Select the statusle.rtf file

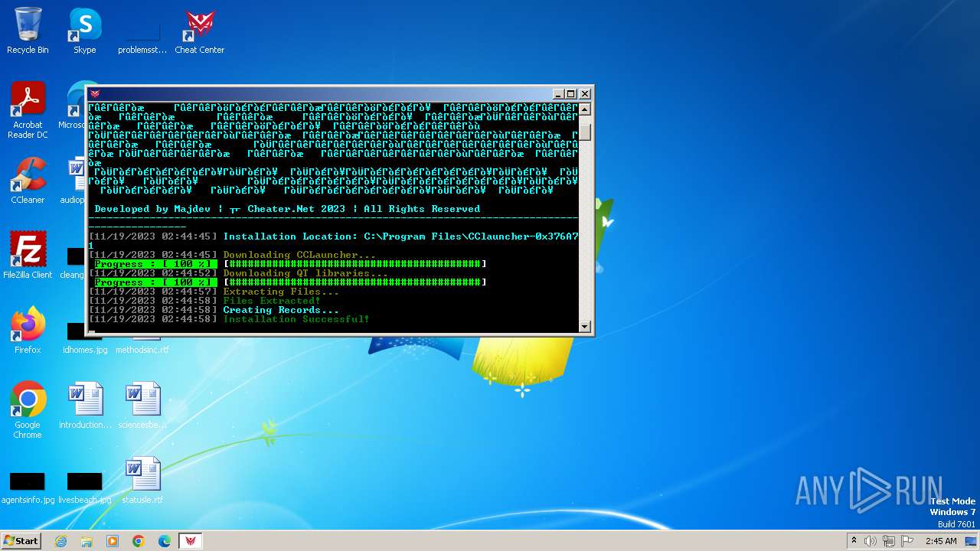coord(142,481)
